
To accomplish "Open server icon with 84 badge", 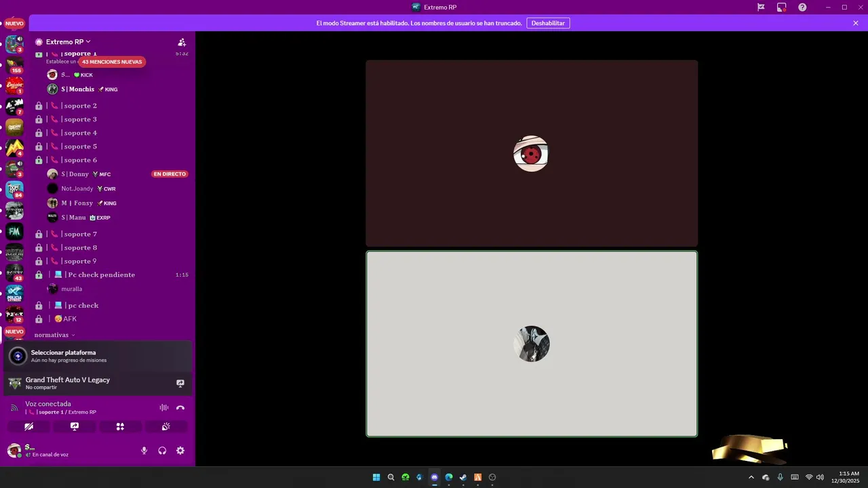I will [14, 190].
